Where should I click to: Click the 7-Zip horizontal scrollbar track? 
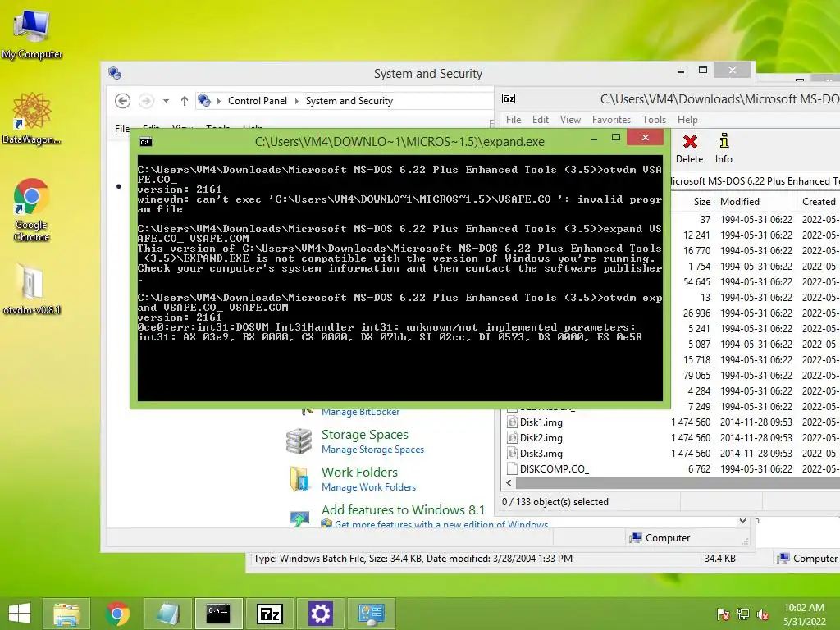click(x=677, y=482)
